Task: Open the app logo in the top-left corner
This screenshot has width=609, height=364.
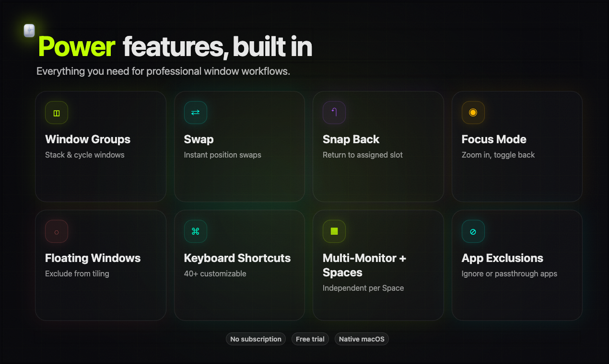Action: click(x=29, y=30)
